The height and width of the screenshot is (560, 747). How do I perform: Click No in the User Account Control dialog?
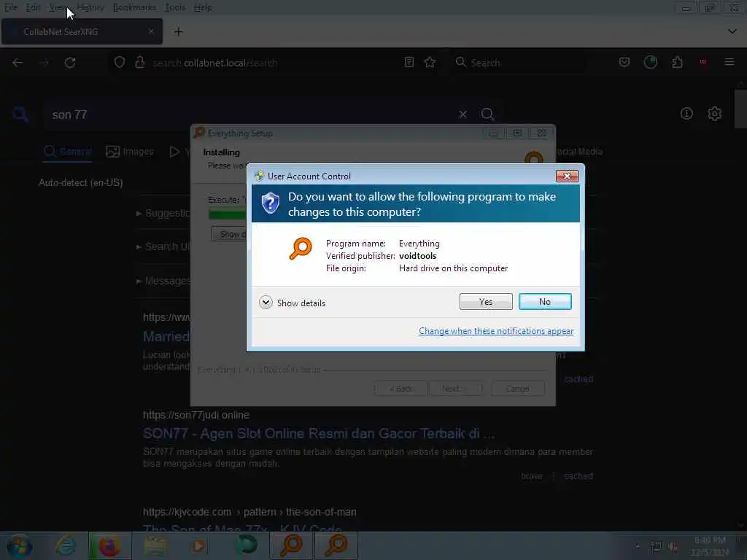coord(545,301)
